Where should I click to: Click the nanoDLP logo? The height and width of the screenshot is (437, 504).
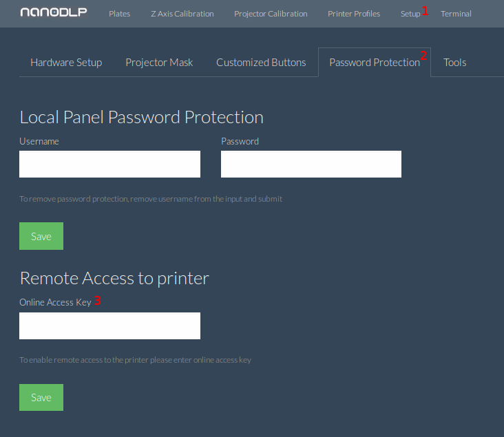(x=54, y=12)
